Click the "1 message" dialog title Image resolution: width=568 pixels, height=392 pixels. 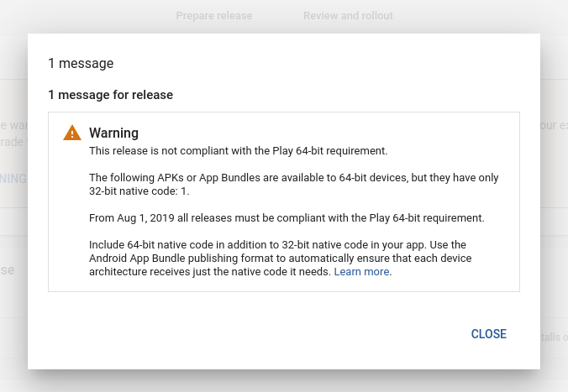81,63
